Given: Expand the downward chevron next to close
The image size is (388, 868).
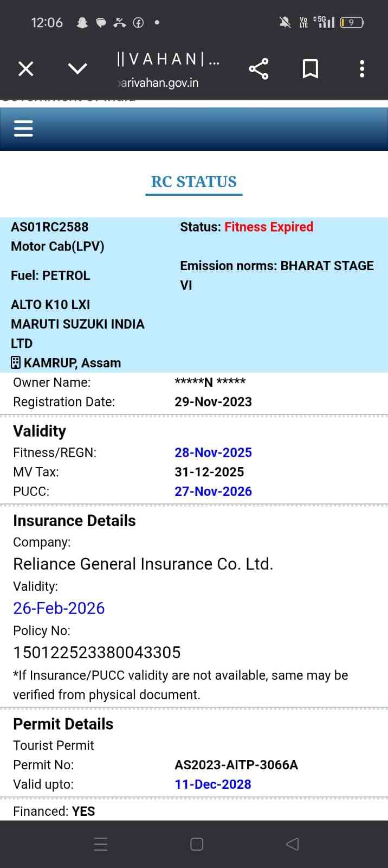Looking at the screenshot, I should pyautogui.click(x=77, y=68).
